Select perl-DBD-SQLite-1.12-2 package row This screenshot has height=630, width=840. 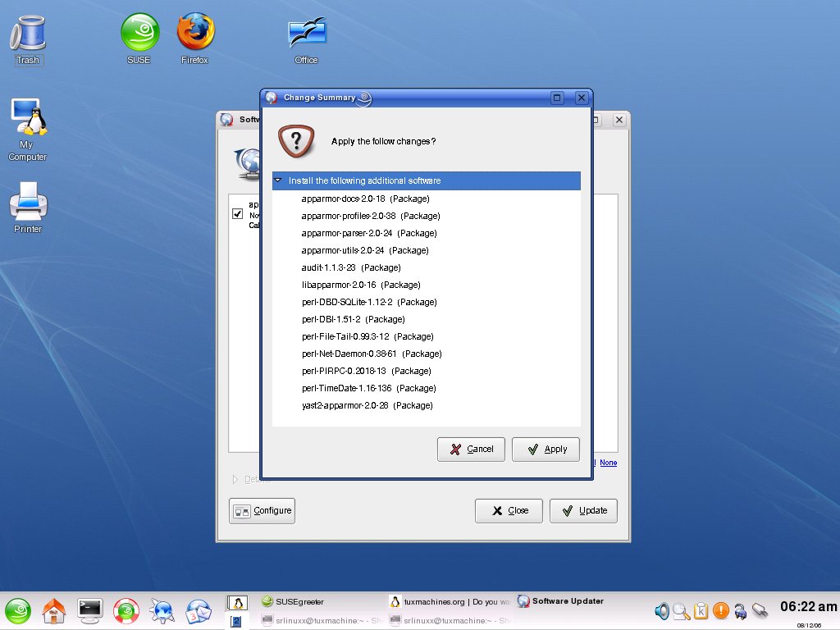pos(426,302)
